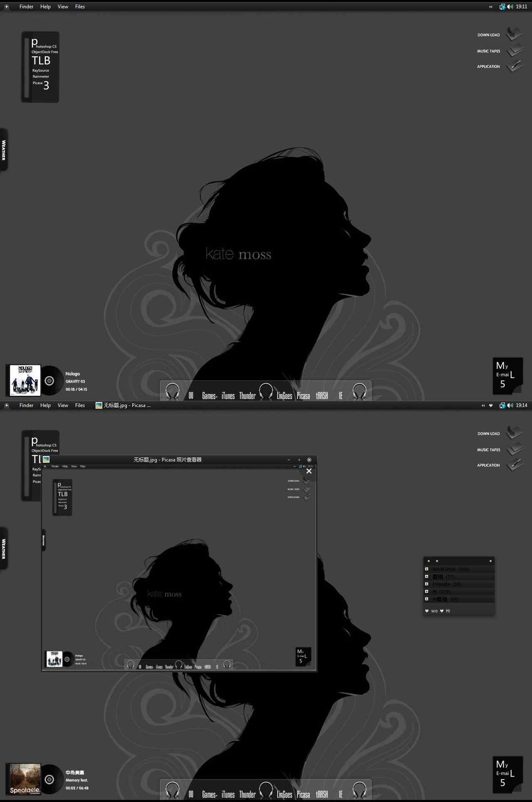Open View menu on the 19:14 taskbar
This screenshot has width=532, height=802.
tap(63, 405)
